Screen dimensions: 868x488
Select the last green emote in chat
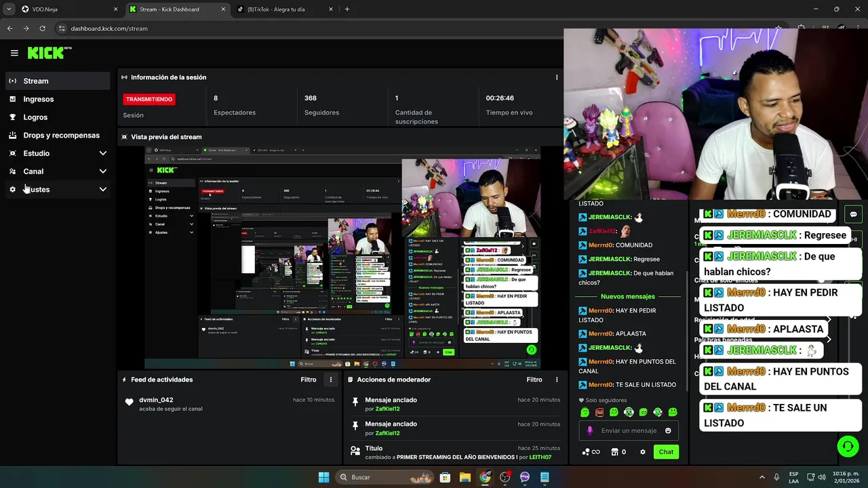tap(673, 412)
